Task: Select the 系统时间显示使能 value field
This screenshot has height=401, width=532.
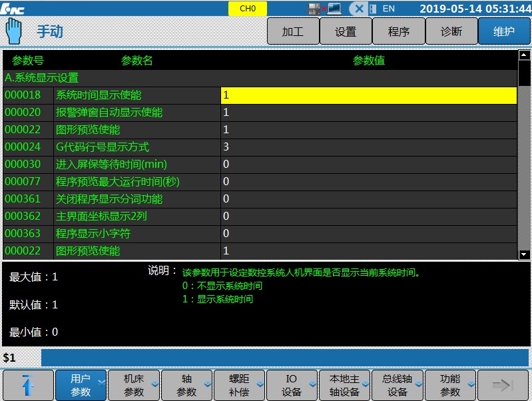Action: [x=368, y=95]
